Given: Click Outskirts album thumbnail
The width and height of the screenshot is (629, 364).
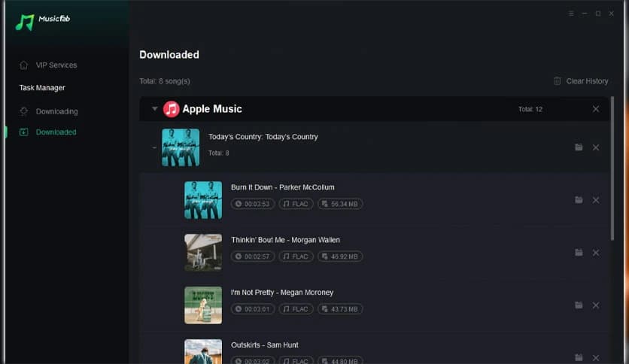Looking at the screenshot, I should 203,351.
